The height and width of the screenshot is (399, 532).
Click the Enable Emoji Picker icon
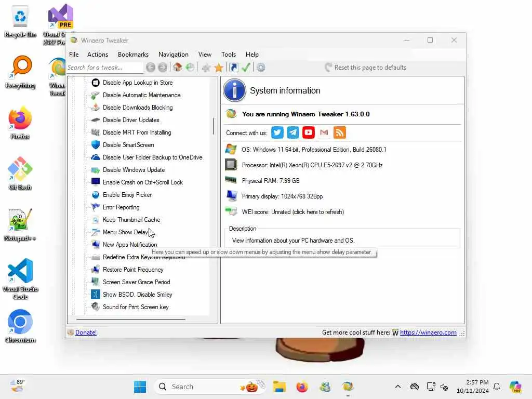point(96,195)
